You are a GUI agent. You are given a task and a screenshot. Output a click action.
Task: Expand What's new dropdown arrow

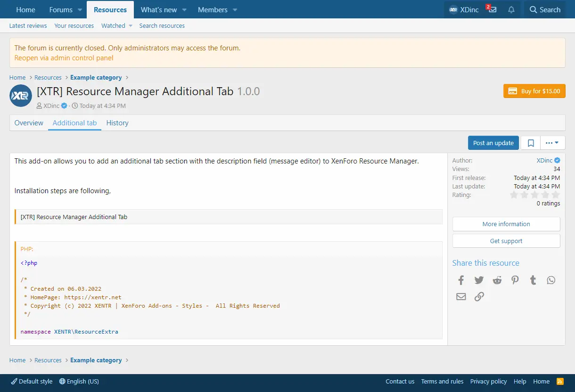184,10
